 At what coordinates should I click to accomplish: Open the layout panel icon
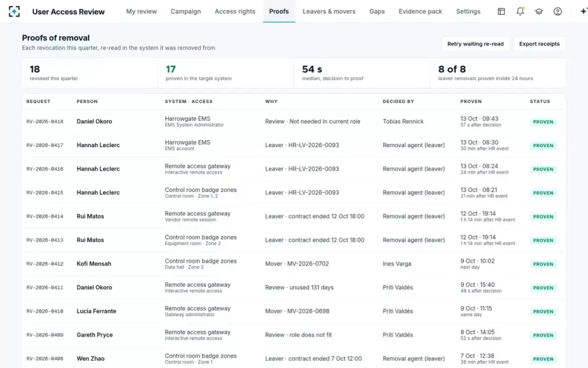point(501,11)
